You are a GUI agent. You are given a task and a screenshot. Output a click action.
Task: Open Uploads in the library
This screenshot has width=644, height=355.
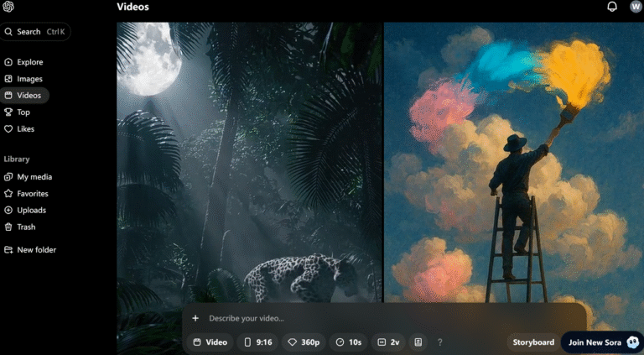pos(31,210)
